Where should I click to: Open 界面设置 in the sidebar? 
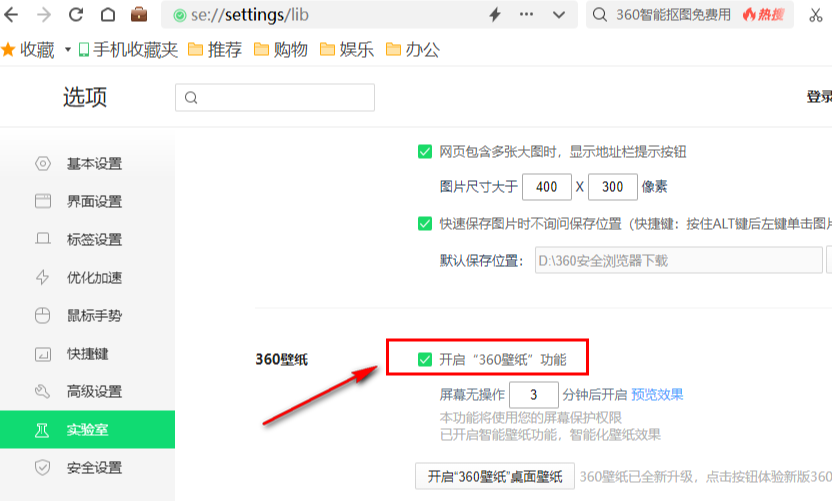click(88, 202)
